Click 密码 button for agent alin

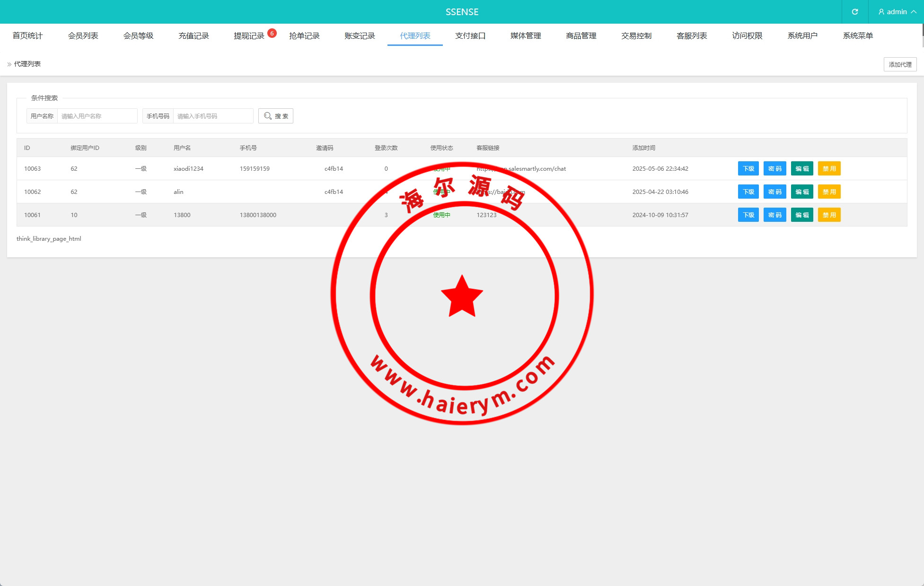[774, 192]
